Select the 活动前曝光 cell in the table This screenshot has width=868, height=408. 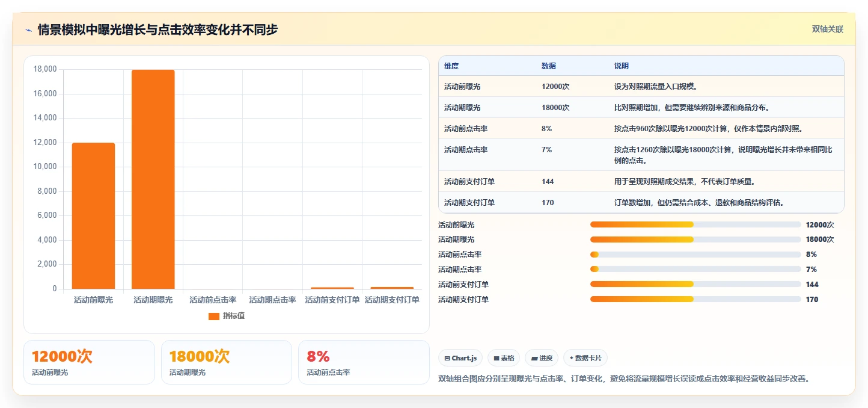462,87
